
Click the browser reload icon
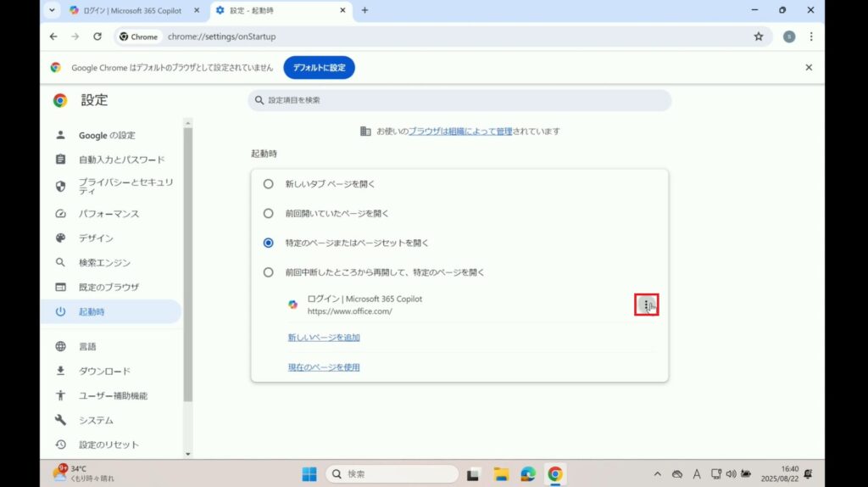[x=97, y=36]
